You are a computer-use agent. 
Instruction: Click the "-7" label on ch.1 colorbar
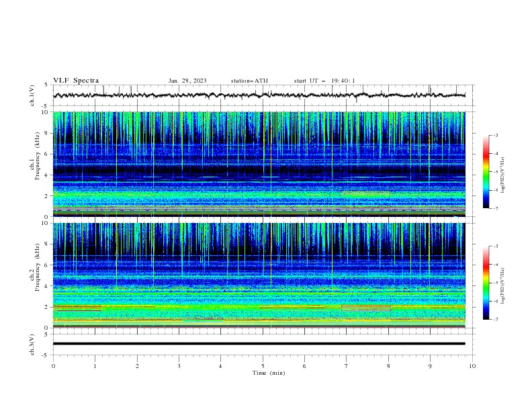pyautogui.click(x=495, y=208)
